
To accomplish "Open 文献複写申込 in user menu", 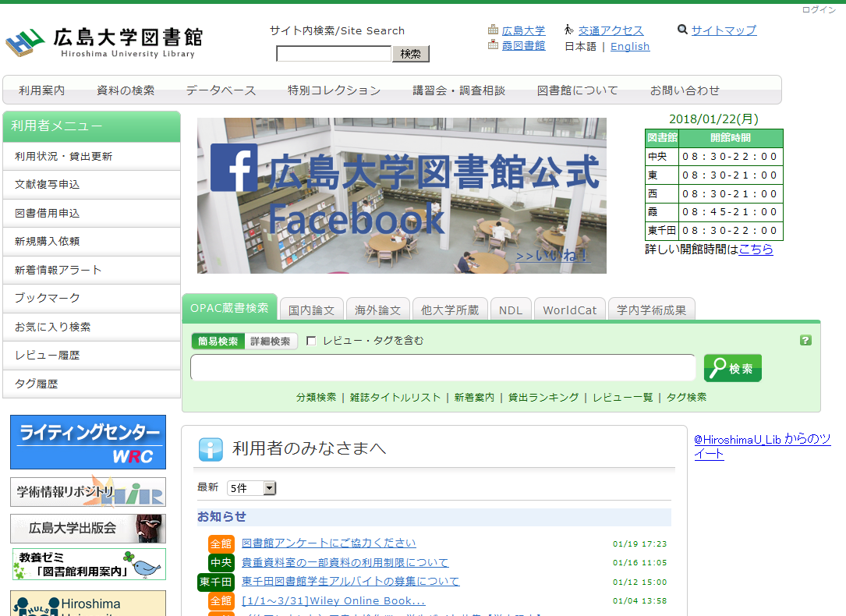I will [92, 185].
